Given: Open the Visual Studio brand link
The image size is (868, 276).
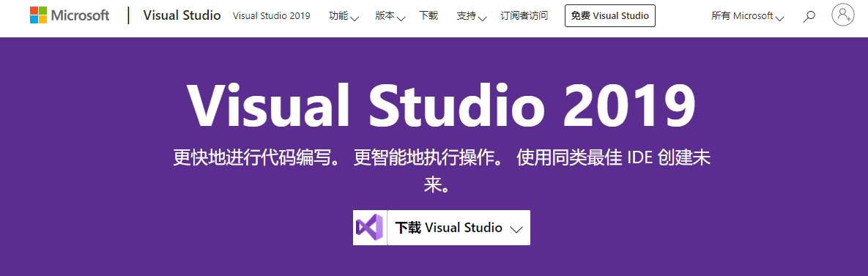Looking at the screenshot, I should [x=182, y=15].
